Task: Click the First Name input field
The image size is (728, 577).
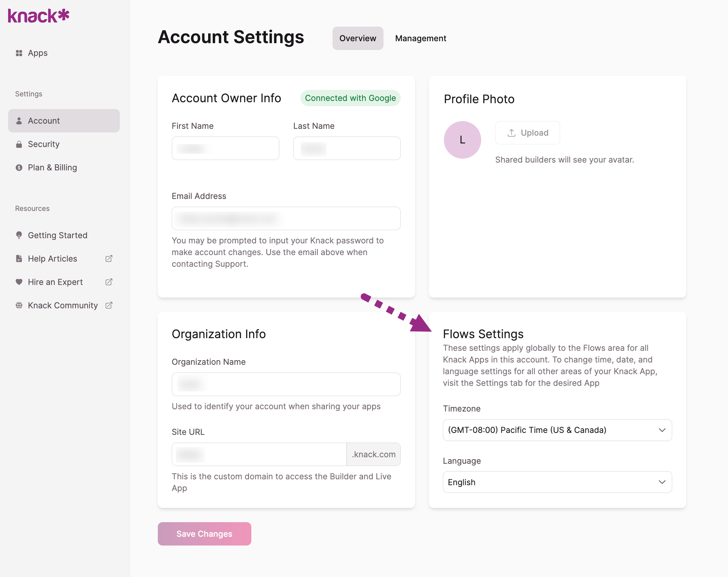Action: coord(225,148)
